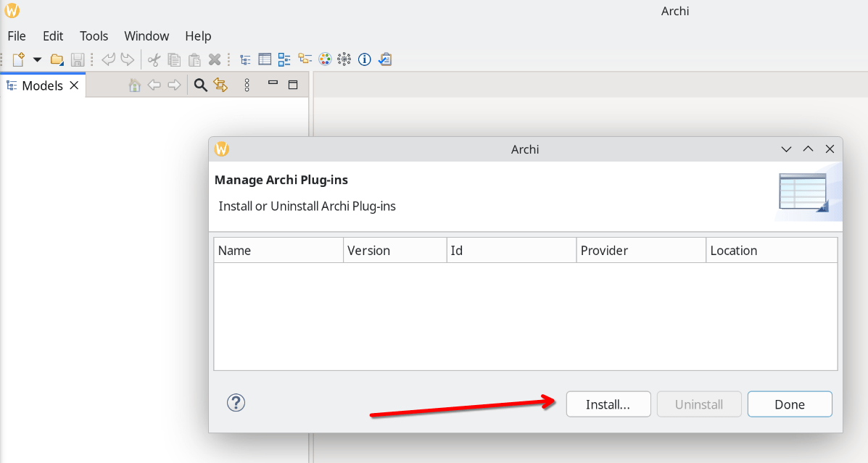Create a new model with the New icon
Viewport: 868px width, 463px height.
(x=18, y=59)
